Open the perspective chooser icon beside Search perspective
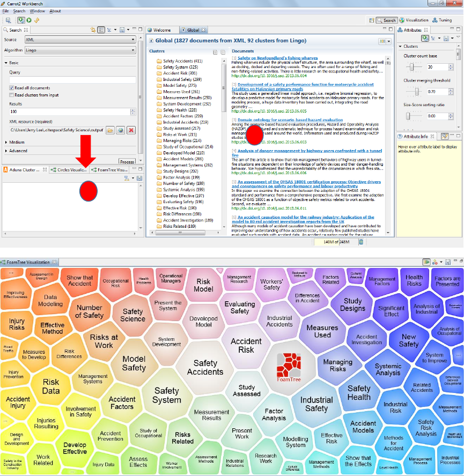Image resolution: width=464 pixels, height=476 pixels. coord(371,20)
